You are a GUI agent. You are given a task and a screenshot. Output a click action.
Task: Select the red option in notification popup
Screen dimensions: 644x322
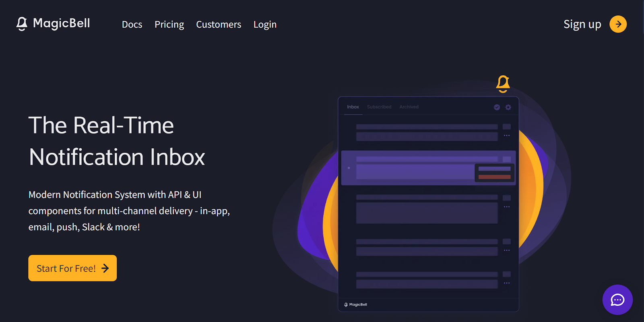[494, 177]
